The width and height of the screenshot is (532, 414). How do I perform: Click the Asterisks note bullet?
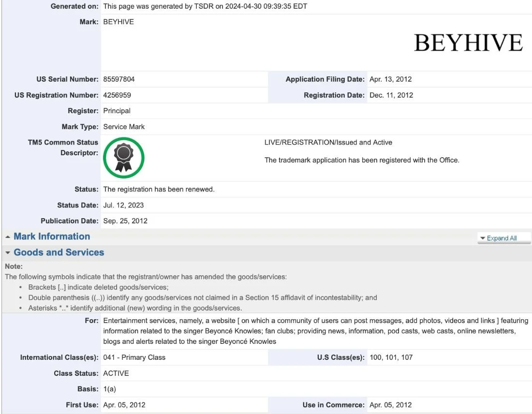pos(135,308)
